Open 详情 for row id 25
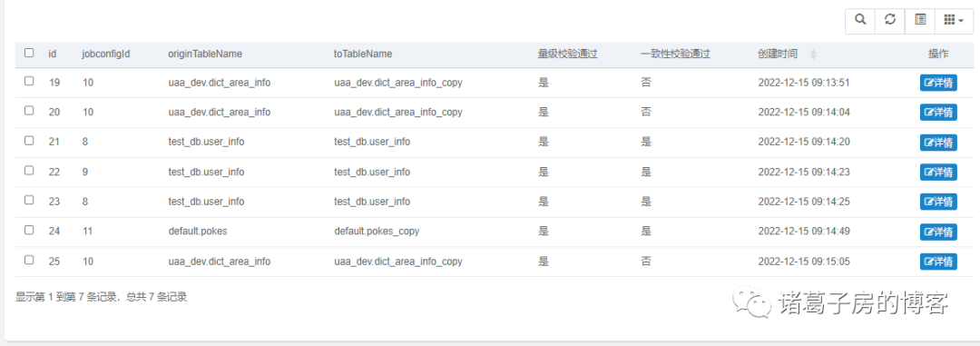The image size is (980, 346). 938,262
